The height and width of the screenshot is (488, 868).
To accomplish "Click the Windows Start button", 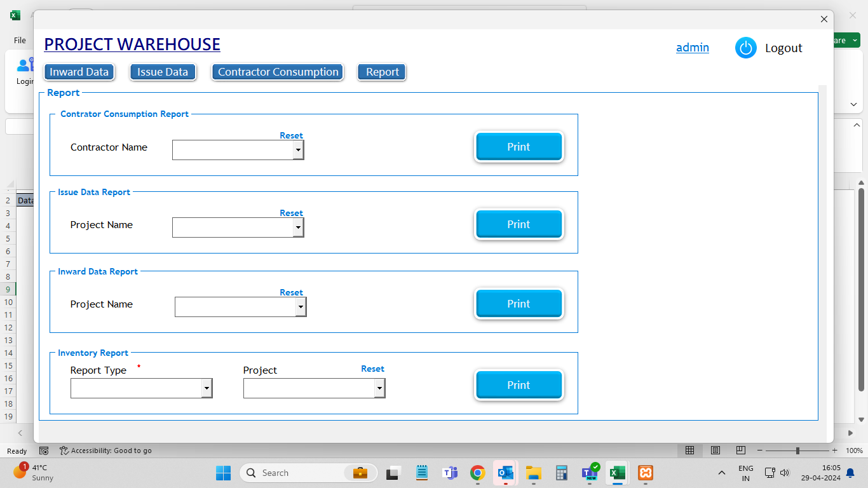I will tap(223, 473).
